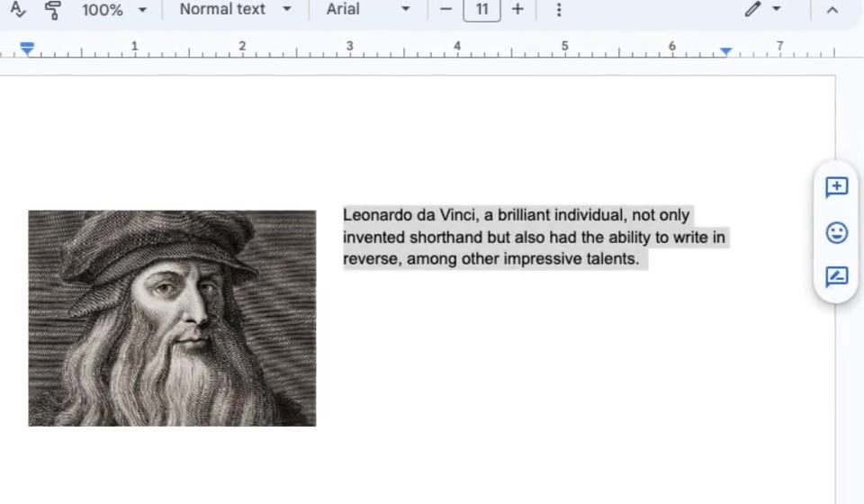Select the paint format roller tool
864x504 pixels.
(52, 10)
